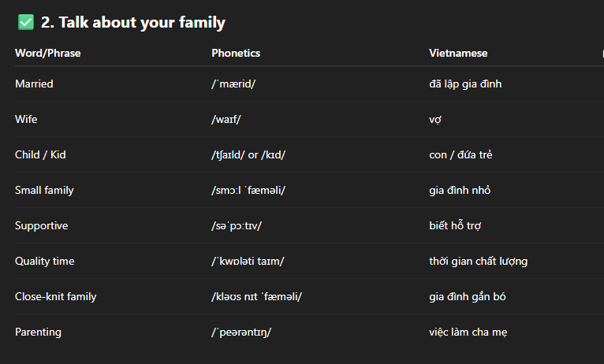Click the Vietnamese translation 'vợ'

point(435,120)
